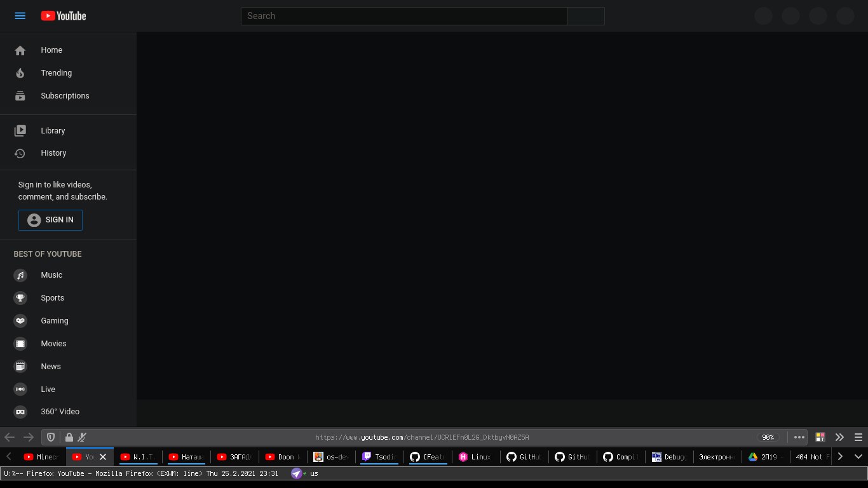Open Subscriptions in the sidebar
Image resolution: width=868 pixels, height=488 pixels.
[x=68, y=96]
